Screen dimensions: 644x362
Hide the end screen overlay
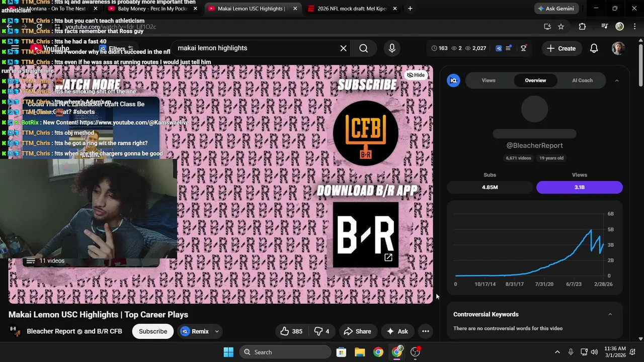pos(416,75)
